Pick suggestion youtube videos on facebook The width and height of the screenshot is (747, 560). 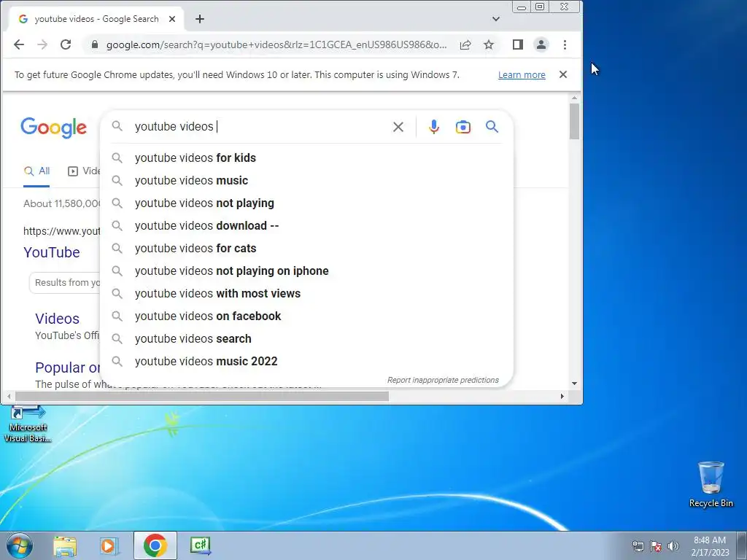307,316
